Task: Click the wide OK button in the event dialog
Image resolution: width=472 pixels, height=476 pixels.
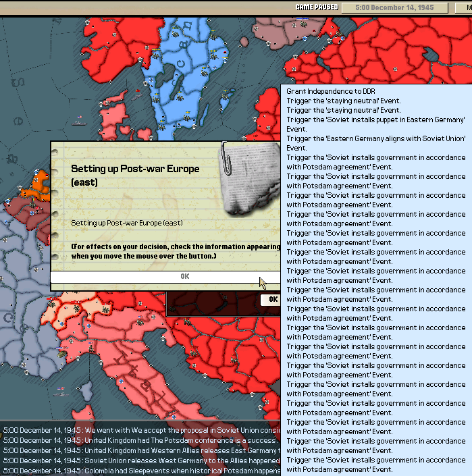Action: tap(165, 277)
